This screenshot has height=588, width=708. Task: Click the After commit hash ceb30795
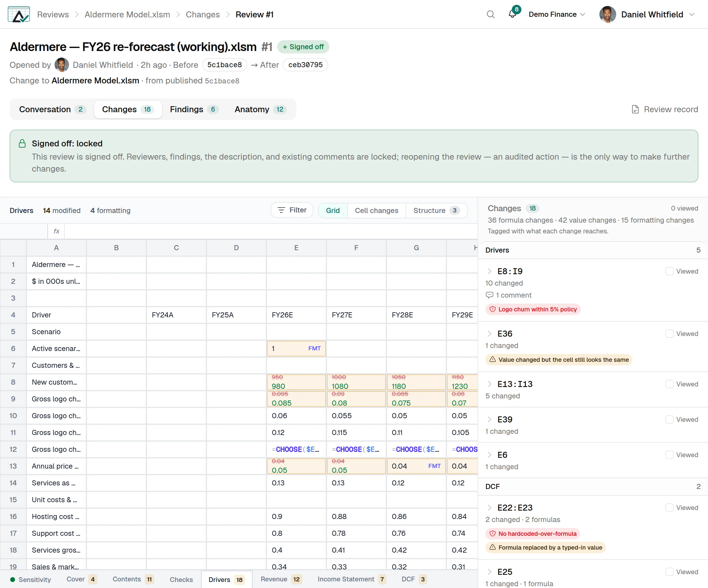point(305,65)
